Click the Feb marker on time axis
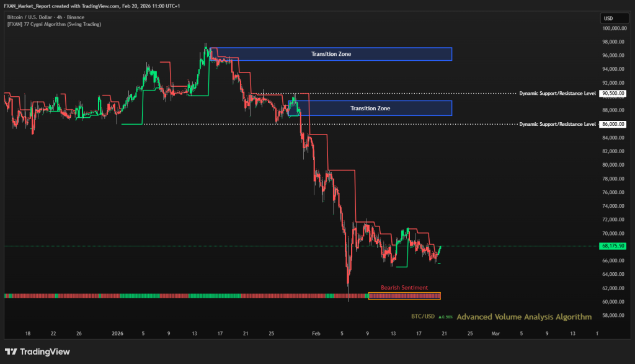Screen dimensions: 635x364 (x=316, y=333)
